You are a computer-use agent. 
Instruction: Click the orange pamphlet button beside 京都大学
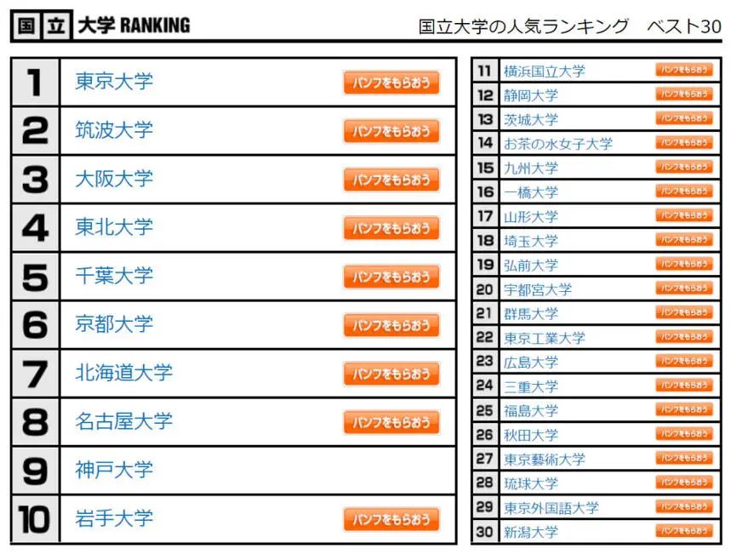(391, 325)
